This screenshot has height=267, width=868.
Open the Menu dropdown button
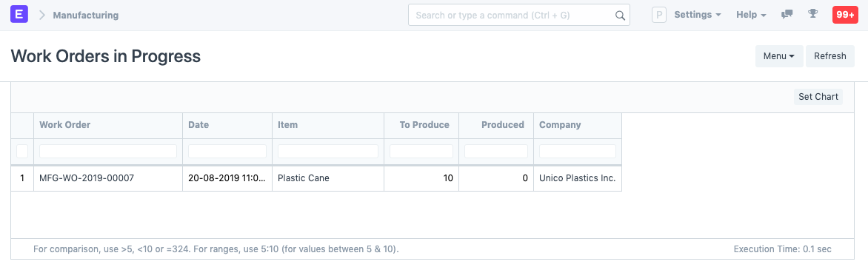779,55
